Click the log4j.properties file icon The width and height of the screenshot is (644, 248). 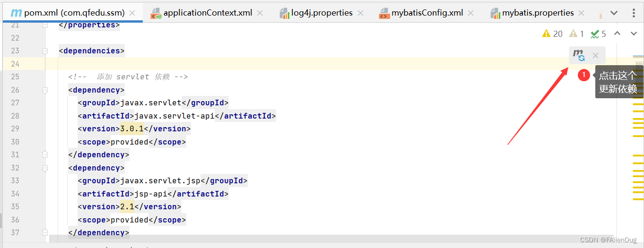284,13
